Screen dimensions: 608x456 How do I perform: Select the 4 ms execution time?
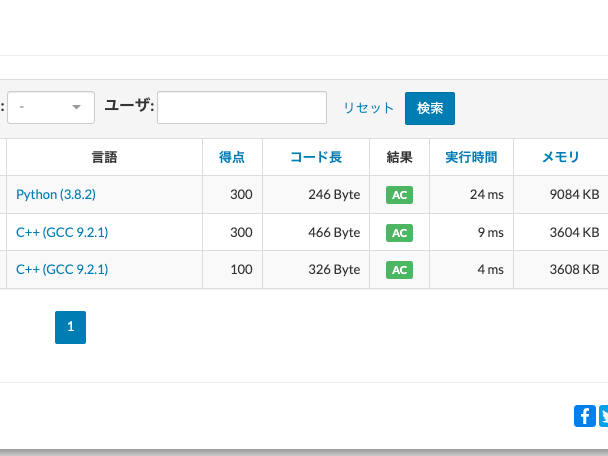coord(491,269)
